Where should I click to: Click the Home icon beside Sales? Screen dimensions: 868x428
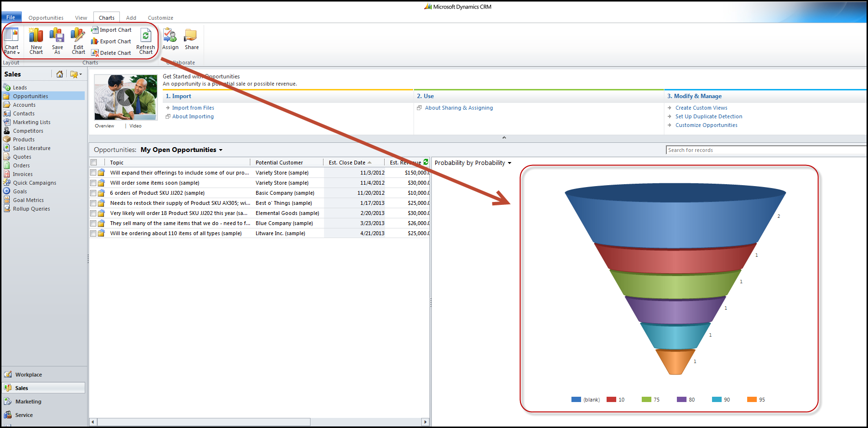click(x=60, y=74)
